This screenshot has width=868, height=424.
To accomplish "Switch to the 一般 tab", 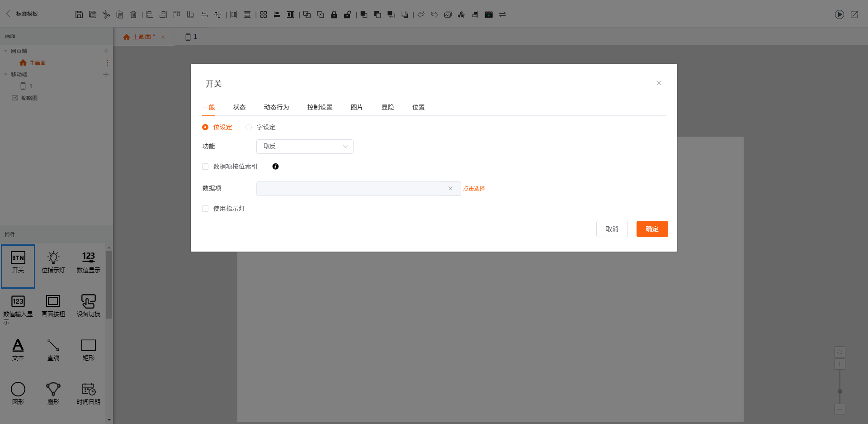I will [x=208, y=107].
